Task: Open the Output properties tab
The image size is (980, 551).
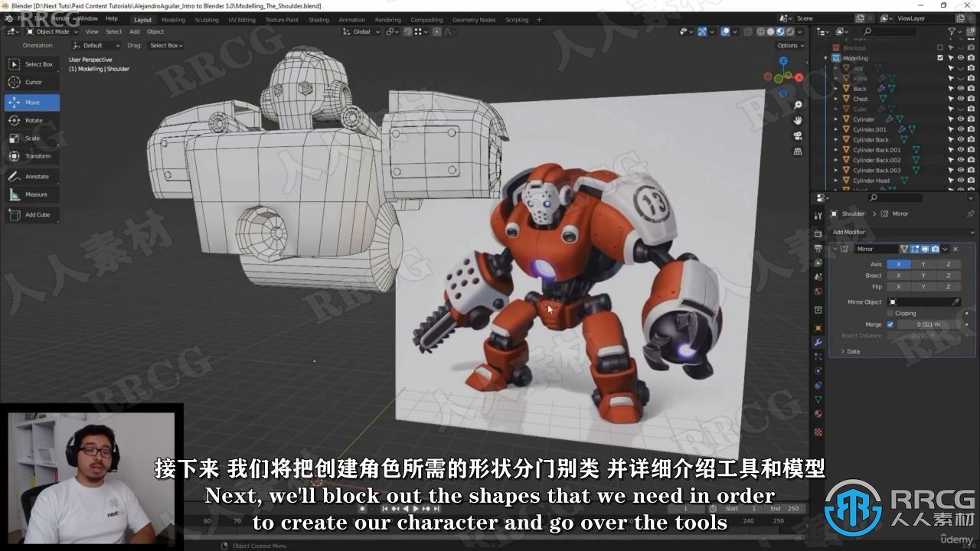Action: 818,249
